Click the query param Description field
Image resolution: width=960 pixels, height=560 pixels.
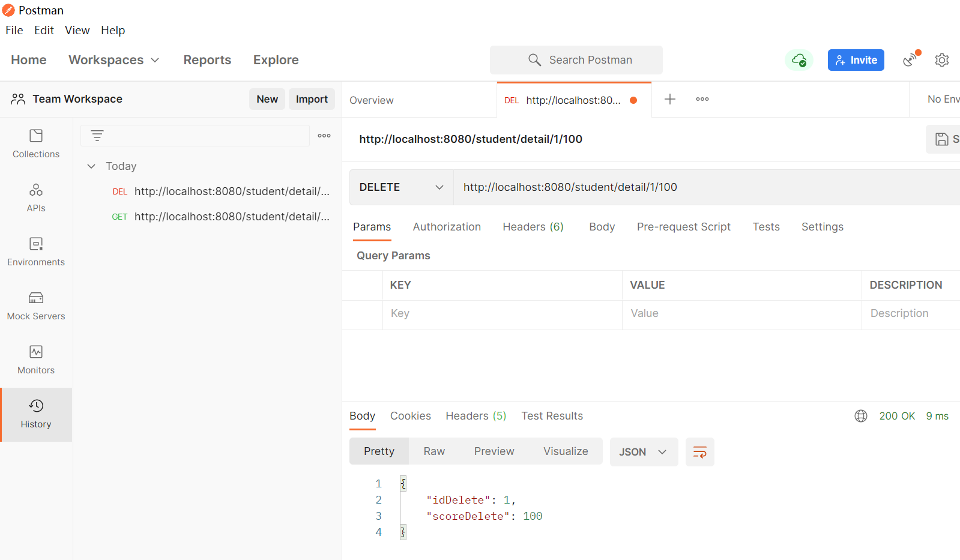click(x=911, y=315)
